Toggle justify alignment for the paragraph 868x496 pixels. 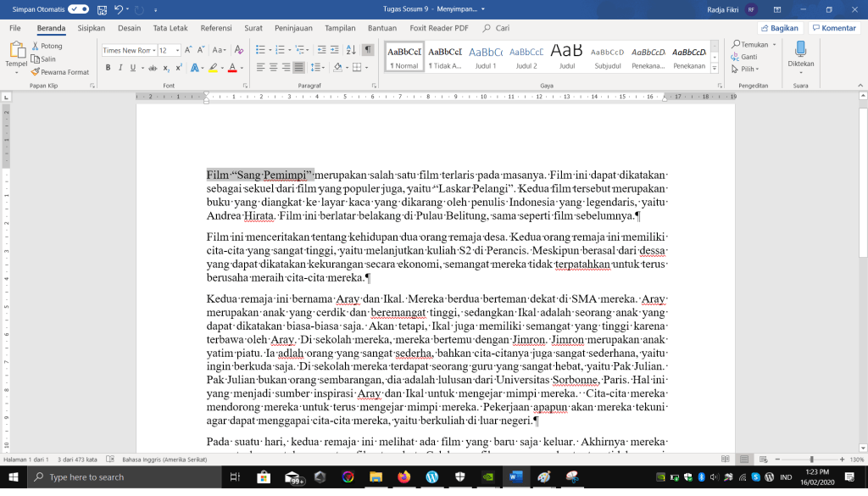(x=299, y=68)
